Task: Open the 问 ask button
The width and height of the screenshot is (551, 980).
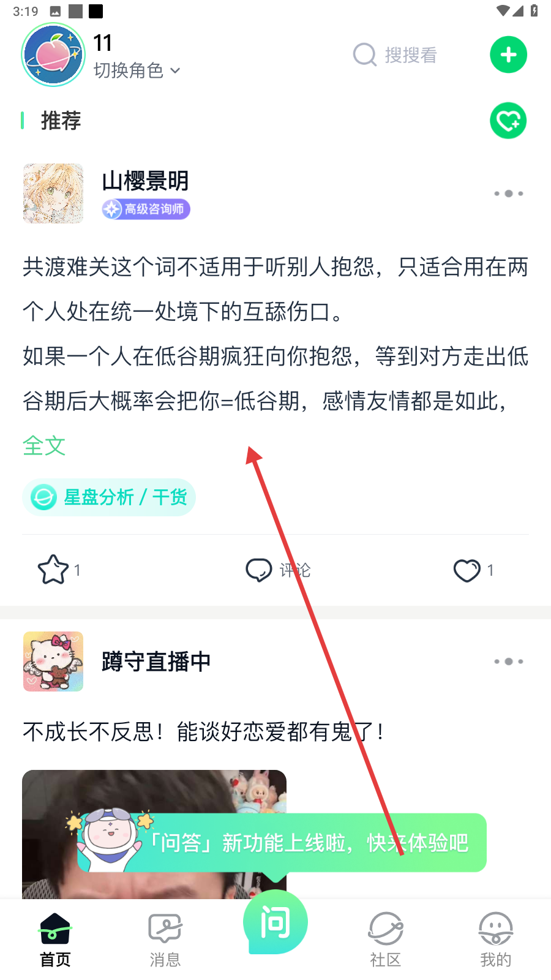Action: point(275,922)
